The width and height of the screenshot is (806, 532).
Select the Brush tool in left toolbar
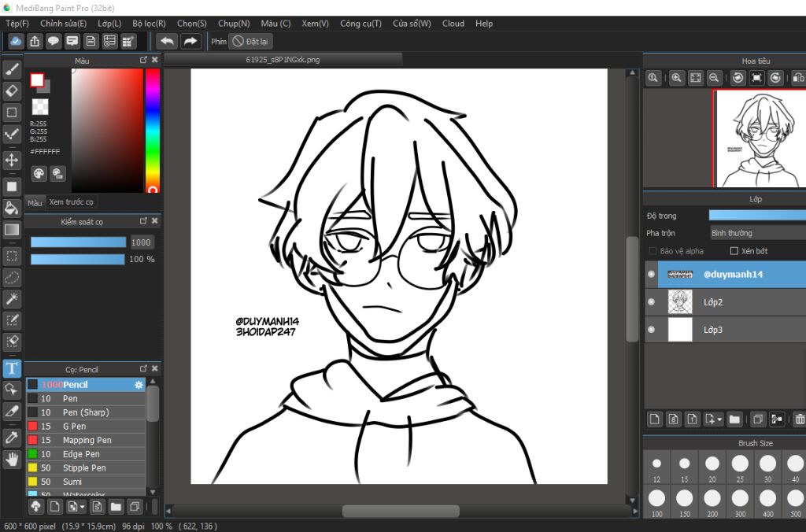point(12,69)
